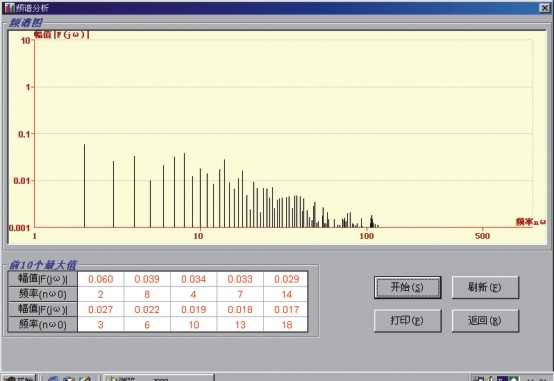Click the 0.1 label on amplitude axis
The image size is (554, 381).
24,134
